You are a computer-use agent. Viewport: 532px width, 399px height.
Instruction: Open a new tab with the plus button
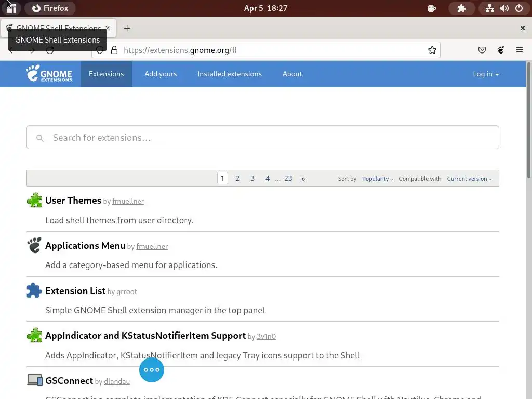[x=127, y=28]
